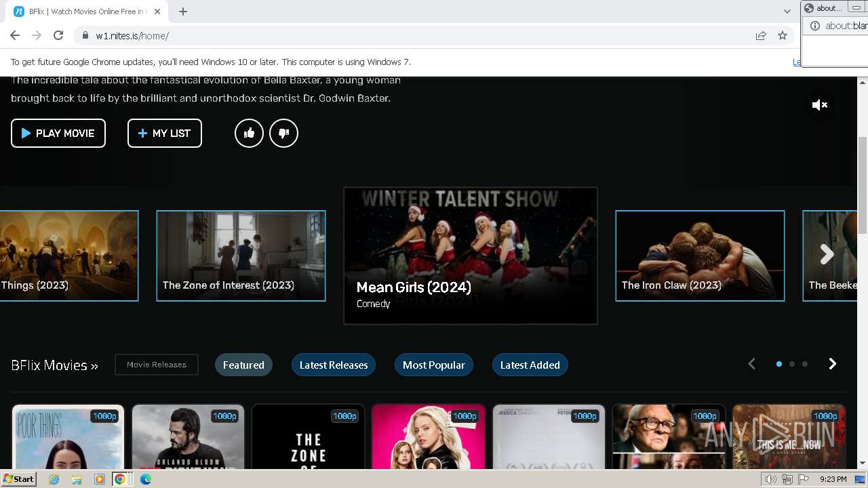
Task: Click the Movie Releases button
Action: pos(157,365)
